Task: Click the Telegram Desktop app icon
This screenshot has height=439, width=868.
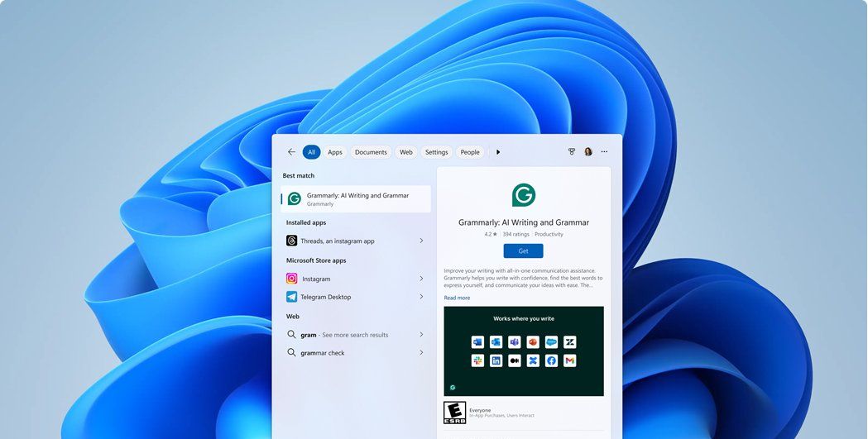Action: (x=292, y=297)
